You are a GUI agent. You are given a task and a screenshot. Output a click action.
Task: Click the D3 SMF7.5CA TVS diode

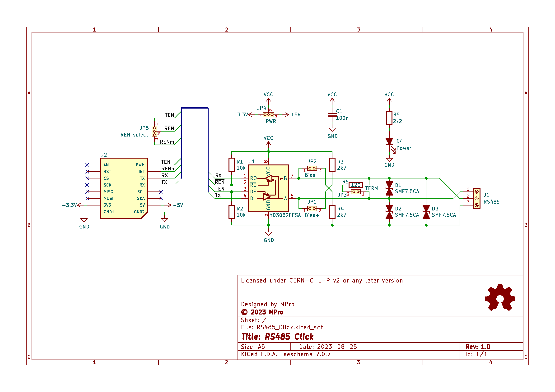click(426, 212)
